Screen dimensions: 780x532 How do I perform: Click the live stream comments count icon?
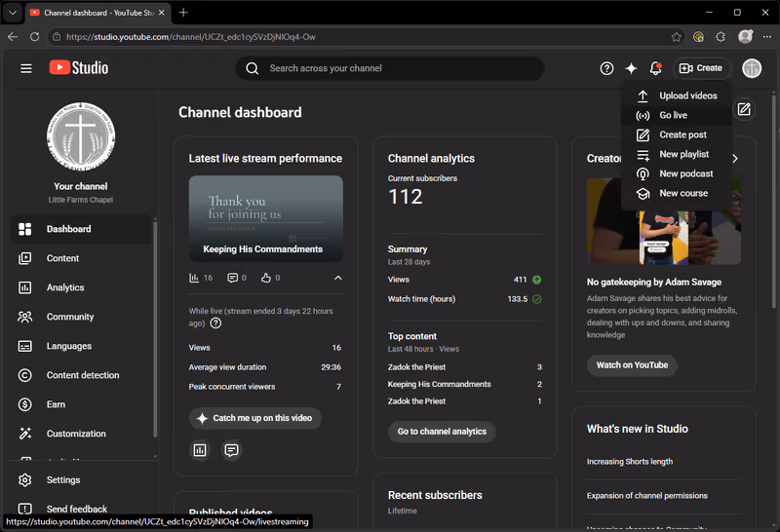(x=232, y=278)
